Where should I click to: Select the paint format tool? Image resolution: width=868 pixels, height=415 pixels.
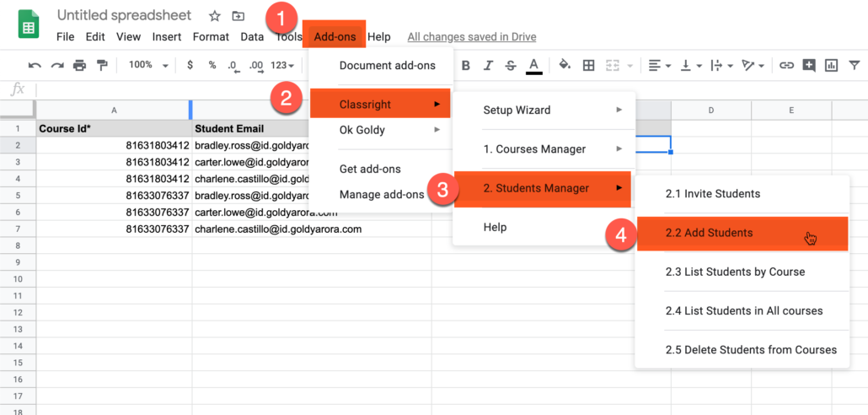click(102, 66)
